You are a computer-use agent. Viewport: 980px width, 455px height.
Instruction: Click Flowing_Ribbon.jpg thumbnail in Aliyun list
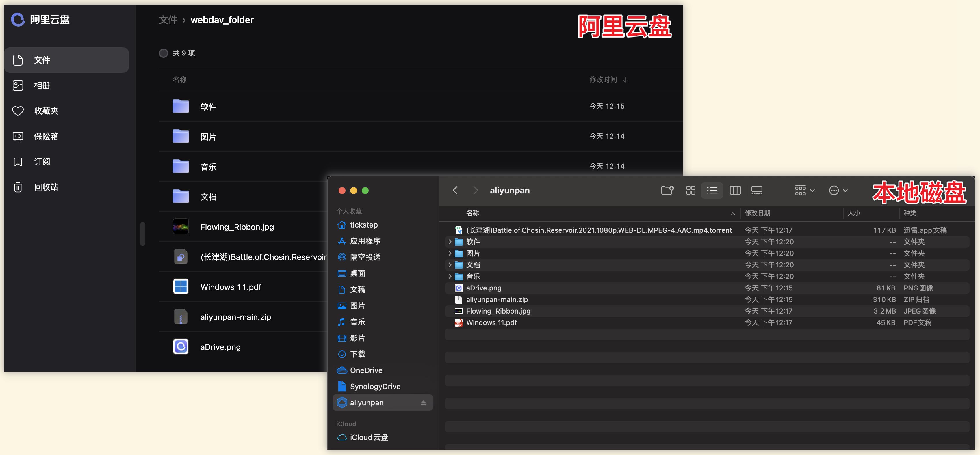click(x=181, y=227)
